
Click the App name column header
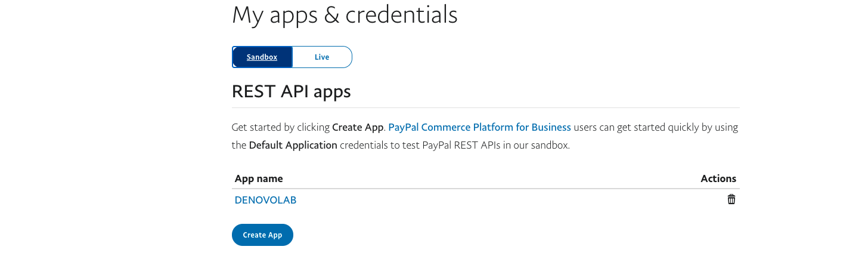tap(259, 178)
